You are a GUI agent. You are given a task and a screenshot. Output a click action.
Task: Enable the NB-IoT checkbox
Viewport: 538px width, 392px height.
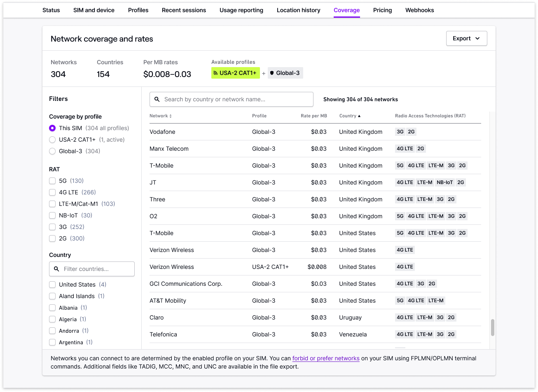(x=52, y=215)
